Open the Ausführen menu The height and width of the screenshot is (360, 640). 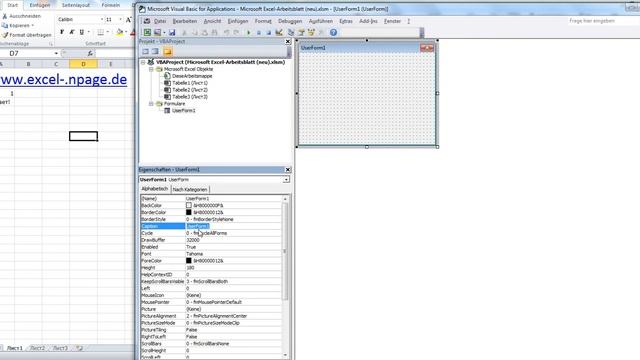[320, 21]
